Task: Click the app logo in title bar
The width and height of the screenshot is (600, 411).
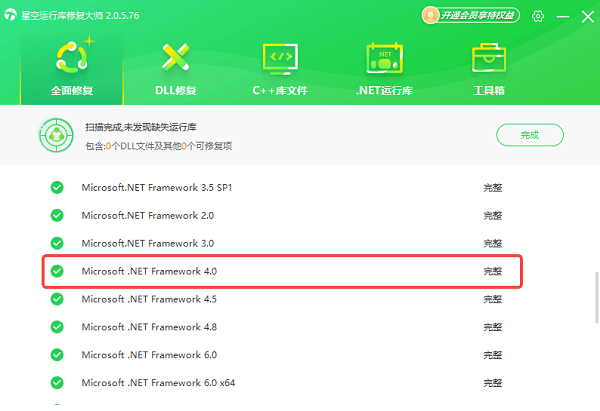Action: (x=11, y=15)
